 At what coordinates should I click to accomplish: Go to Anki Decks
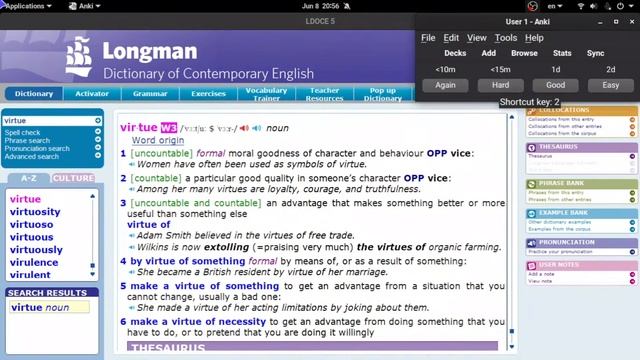(455, 53)
